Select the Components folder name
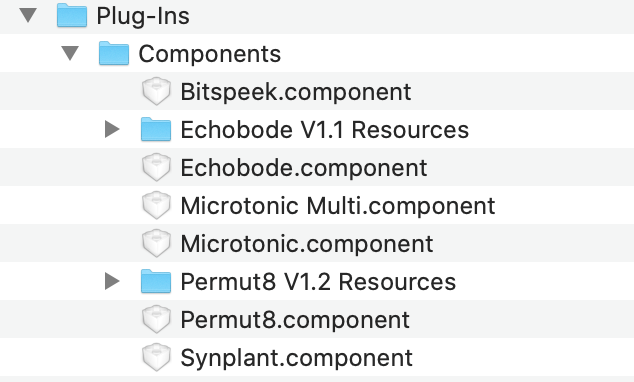The height and width of the screenshot is (382, 634). point(209,54)
